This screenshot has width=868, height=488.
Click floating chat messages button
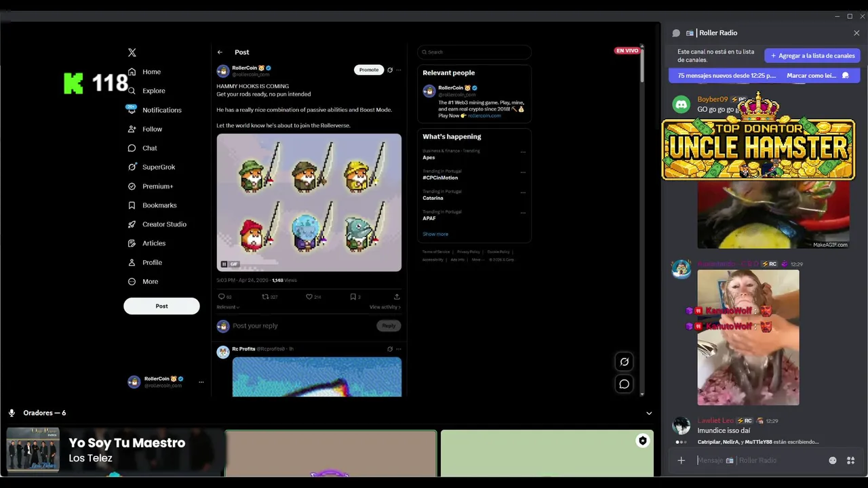(625, 384)
